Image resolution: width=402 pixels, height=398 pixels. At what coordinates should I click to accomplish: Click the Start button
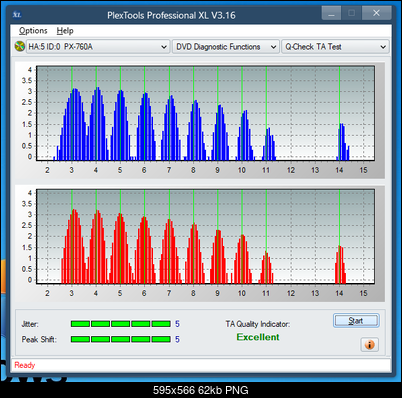[356, 321]
